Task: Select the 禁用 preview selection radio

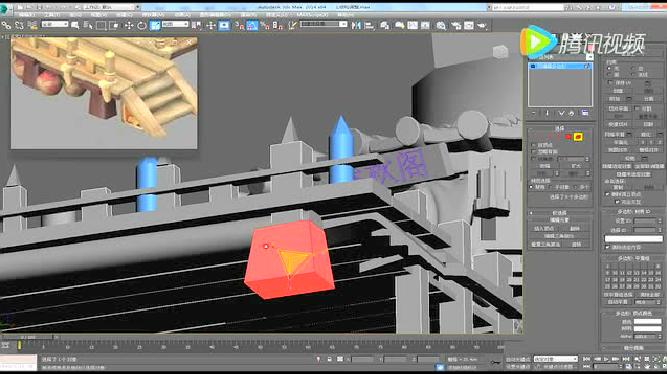Action: point(531,187)
